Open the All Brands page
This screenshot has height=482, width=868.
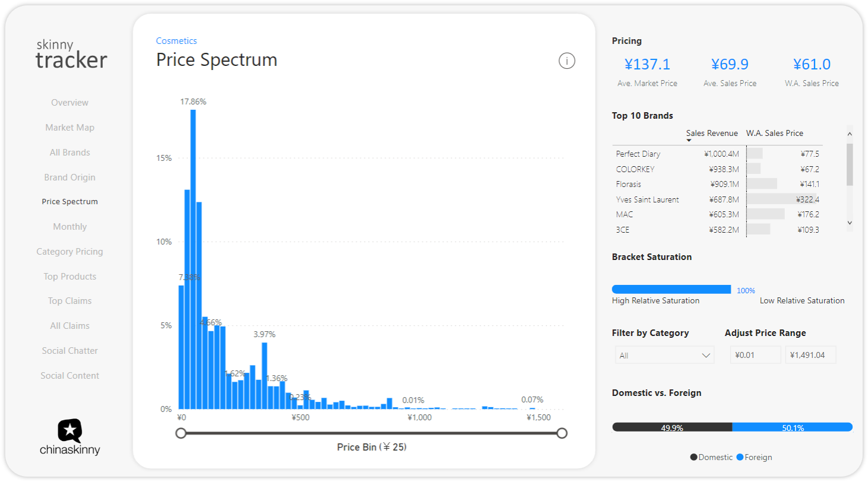pyautogui.click(x=69, y=153)
